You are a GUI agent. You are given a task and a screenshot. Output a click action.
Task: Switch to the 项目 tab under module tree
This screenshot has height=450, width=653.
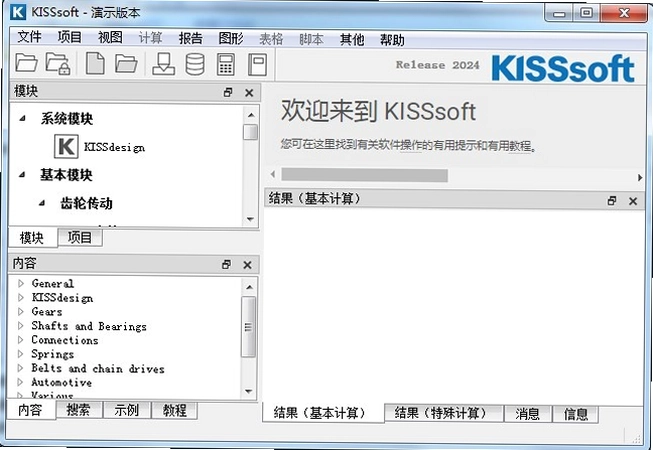coord(80,238)
